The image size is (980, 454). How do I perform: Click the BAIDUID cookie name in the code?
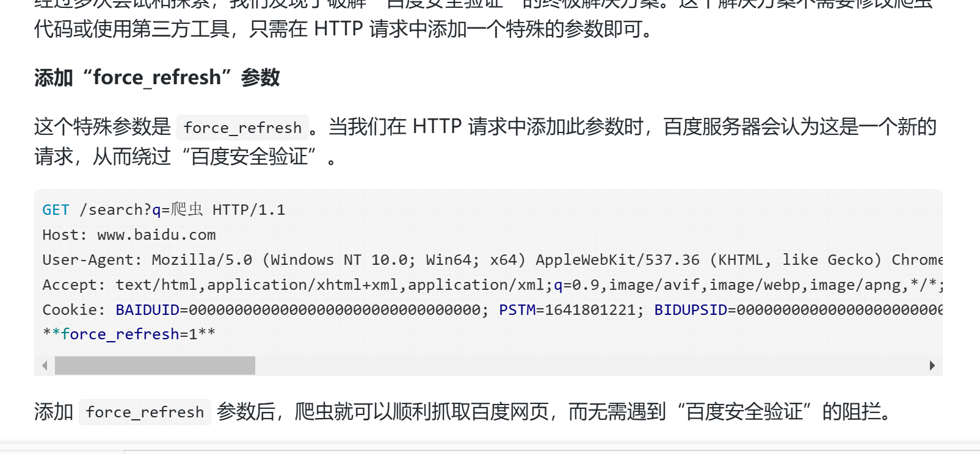pos(147,310)
